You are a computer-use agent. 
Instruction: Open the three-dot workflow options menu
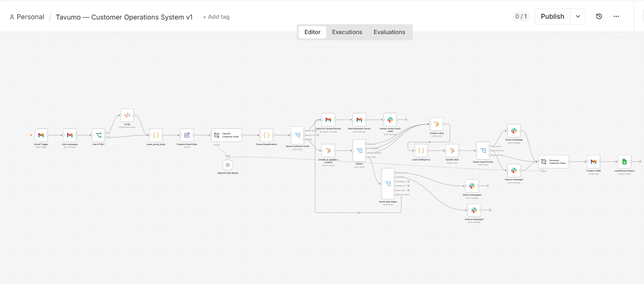[616, 16]
